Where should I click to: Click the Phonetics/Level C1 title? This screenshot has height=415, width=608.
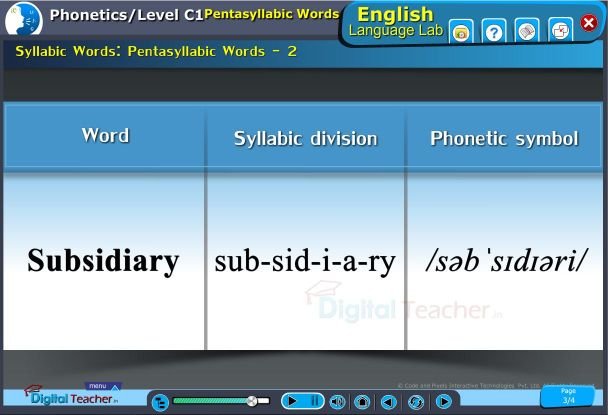pos(126,15)
